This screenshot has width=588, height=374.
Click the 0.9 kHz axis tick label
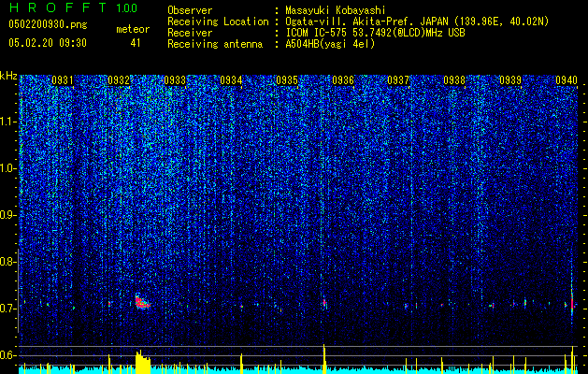[x=8, y=215]
